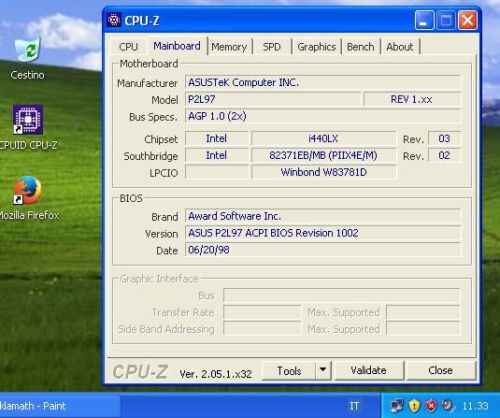
Task: Click the Tools button
Action: (x=289, y=371)
